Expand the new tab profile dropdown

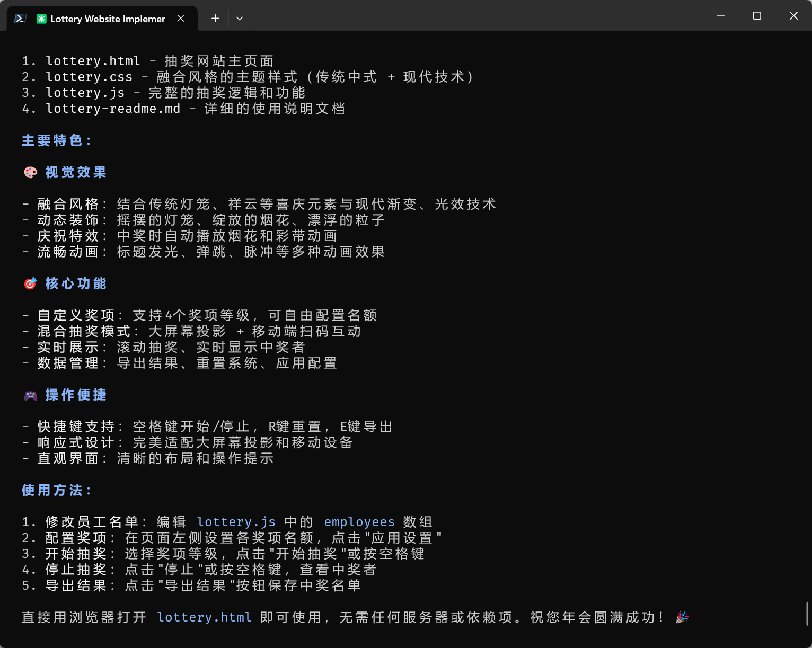click(240, 19)
